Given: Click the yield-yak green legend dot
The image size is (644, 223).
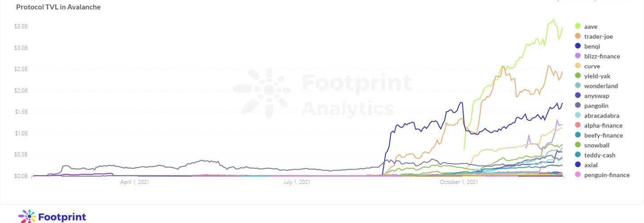Looking at the screenshot, I should tap(578, 76).
